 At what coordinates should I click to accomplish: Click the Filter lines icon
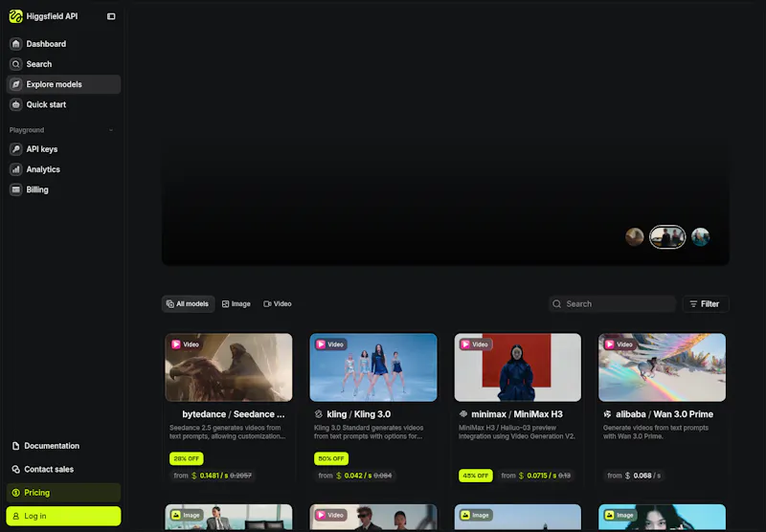pyautogui.click(x=693, y=304)
